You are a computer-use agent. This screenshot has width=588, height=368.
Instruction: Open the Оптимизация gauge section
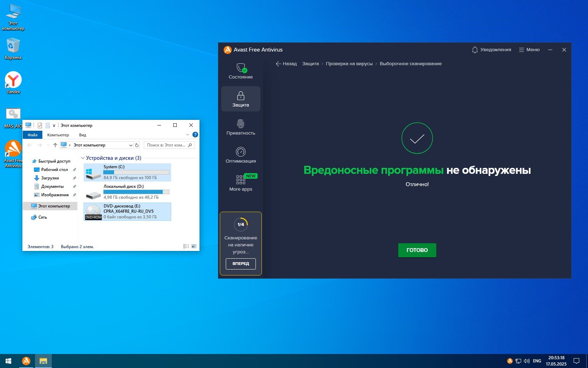[241, 155]
